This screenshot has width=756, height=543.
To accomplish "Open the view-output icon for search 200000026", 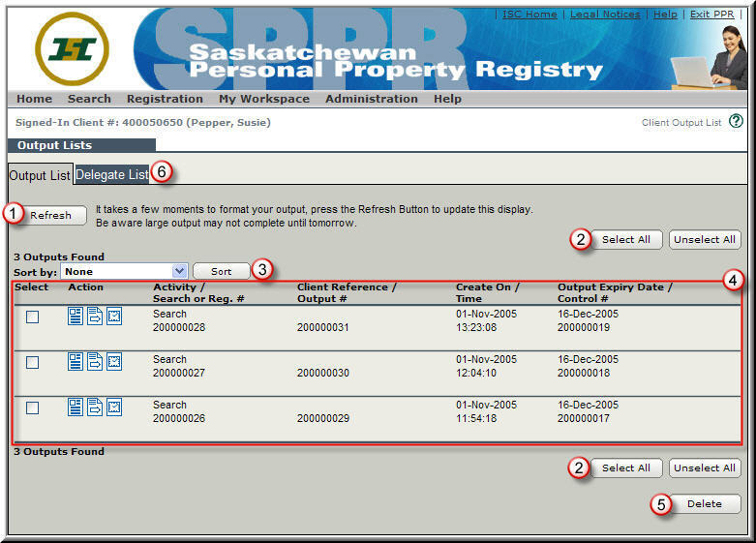I will 76,407.
